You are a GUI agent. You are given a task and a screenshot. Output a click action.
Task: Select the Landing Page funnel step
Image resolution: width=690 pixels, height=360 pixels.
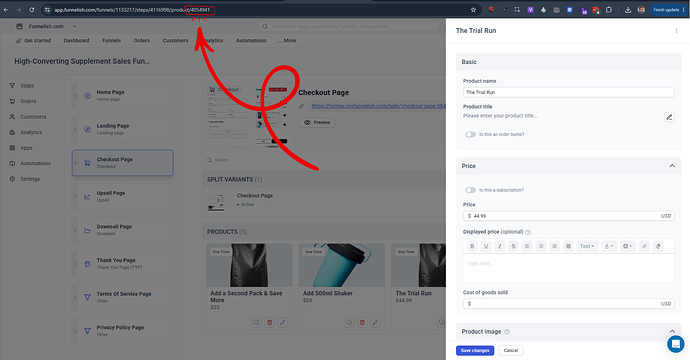click(123, 129)
